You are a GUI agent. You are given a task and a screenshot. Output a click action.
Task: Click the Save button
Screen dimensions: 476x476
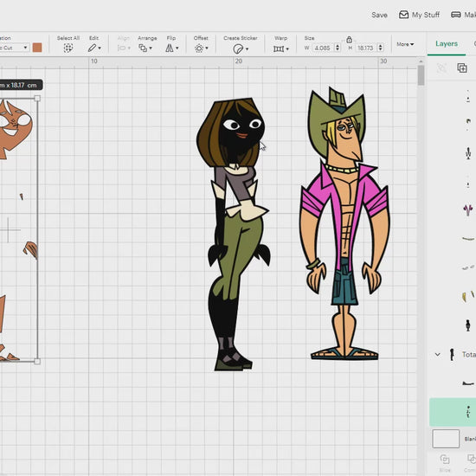tap(379, 15)
